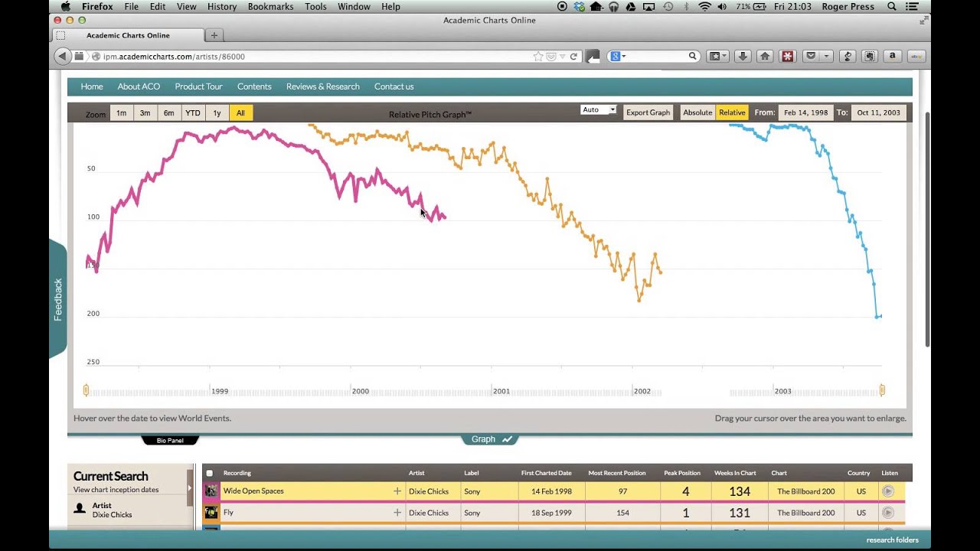
Task: Click the eBay toolbar icon
Action: click(916, 56)
